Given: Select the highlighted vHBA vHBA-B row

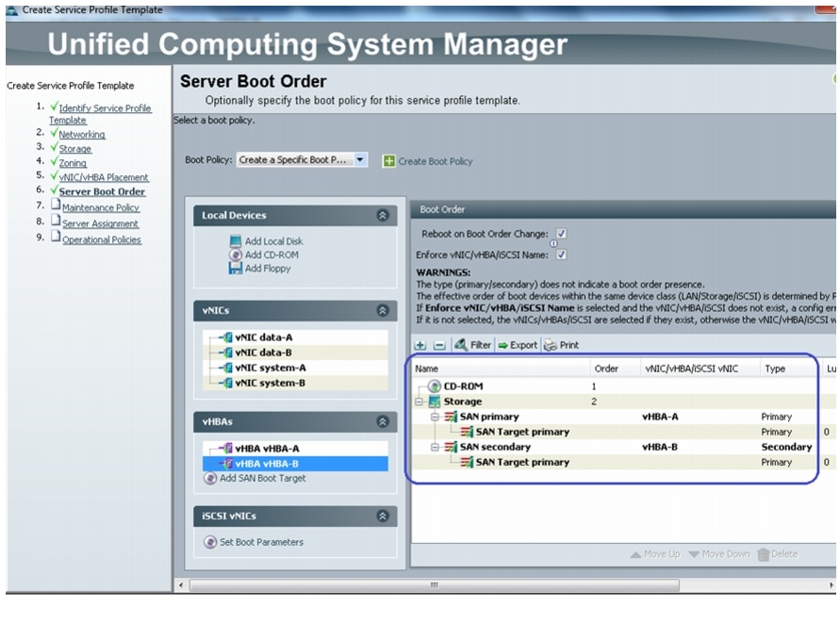Looking at the screenshot, I should click(296, 464).
